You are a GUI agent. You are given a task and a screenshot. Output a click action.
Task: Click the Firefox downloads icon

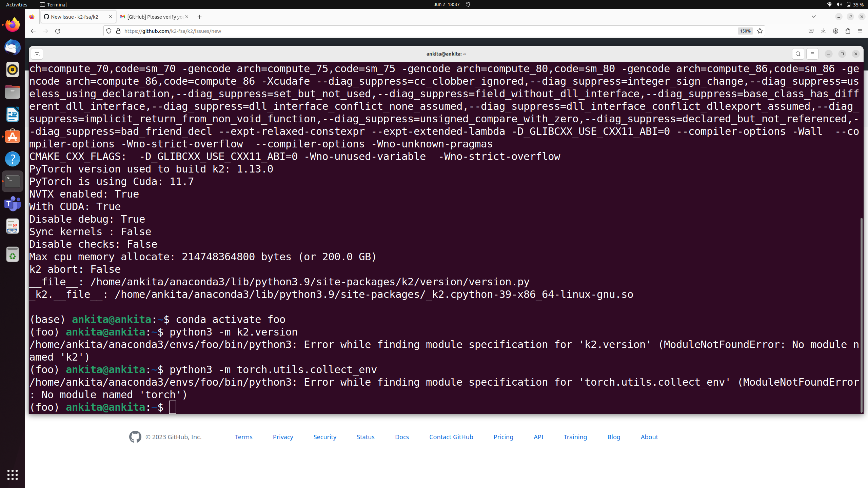pyautogui.click(x=823, y=31)
